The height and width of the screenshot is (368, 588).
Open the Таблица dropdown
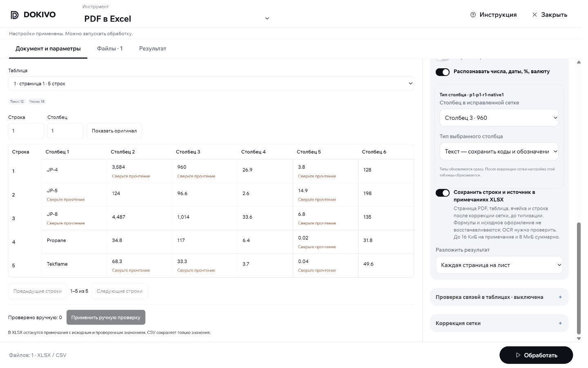pyautogui.click(x=211, y=83)
